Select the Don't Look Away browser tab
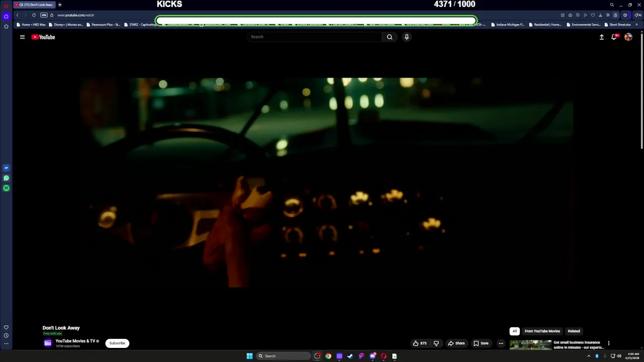Image resolution: width=644 pixels, height=362 pixels. (34, 5)
